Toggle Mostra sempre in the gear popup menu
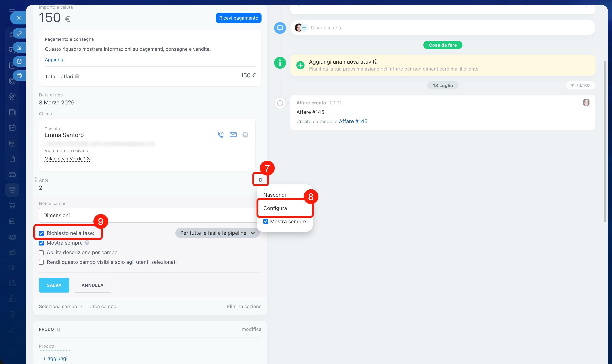Screen dimensions: 612x364 pos(266,221)
